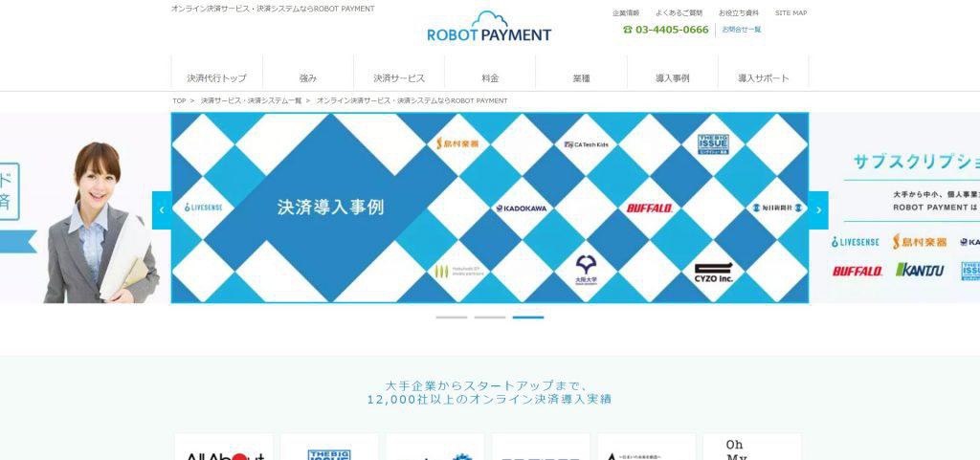980x460 pixels.
Task: Click the TOP breadcrumb link
Action: (179, 100)
